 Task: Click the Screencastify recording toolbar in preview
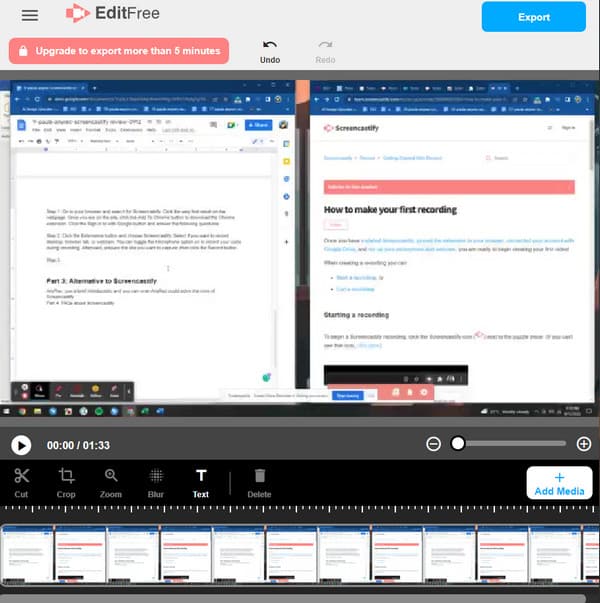point(72,391)
